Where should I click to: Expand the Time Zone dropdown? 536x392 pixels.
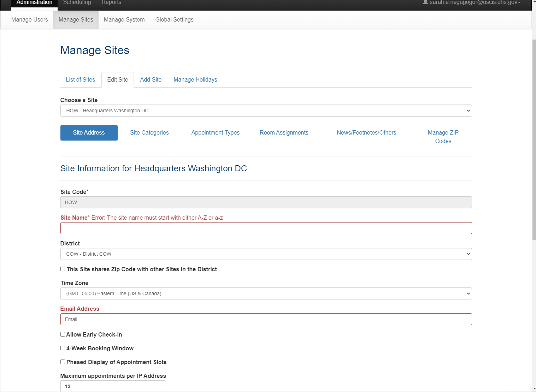(266, 293)
